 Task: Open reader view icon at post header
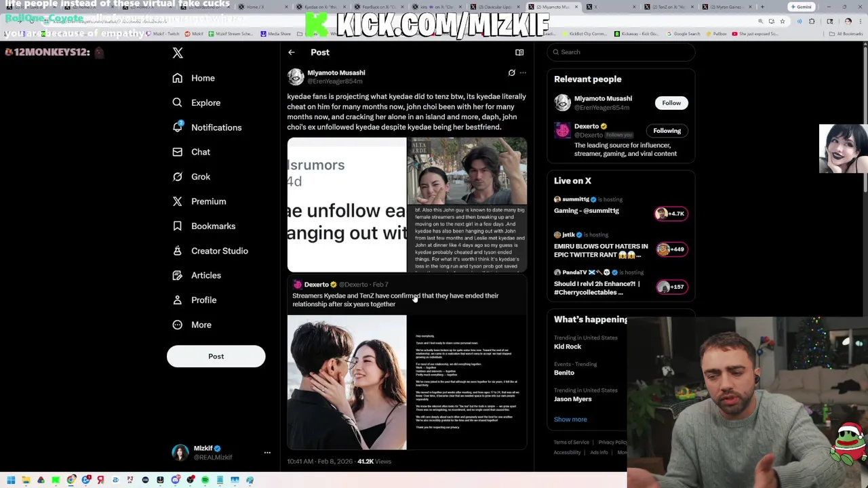click(519, 52)
